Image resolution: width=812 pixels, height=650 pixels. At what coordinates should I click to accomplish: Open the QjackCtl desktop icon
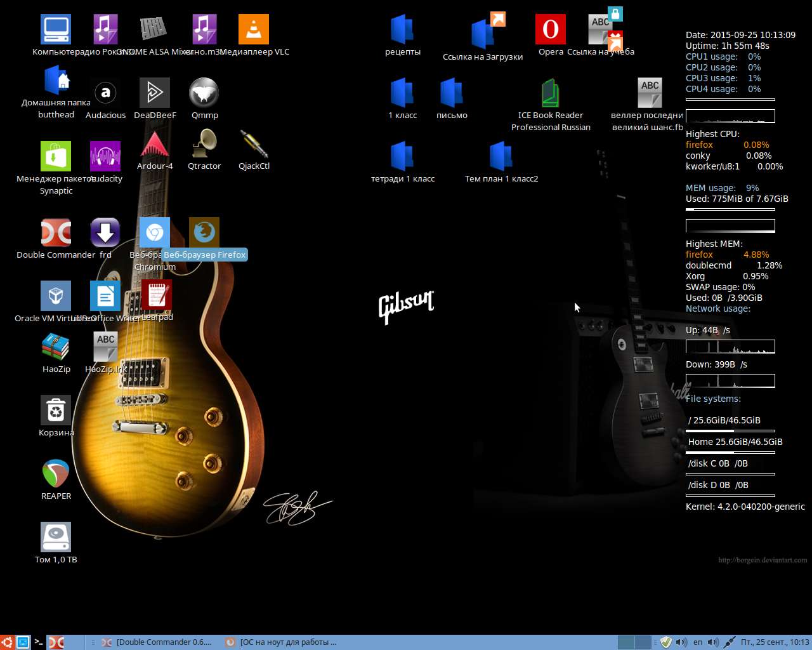coord(254,145)
